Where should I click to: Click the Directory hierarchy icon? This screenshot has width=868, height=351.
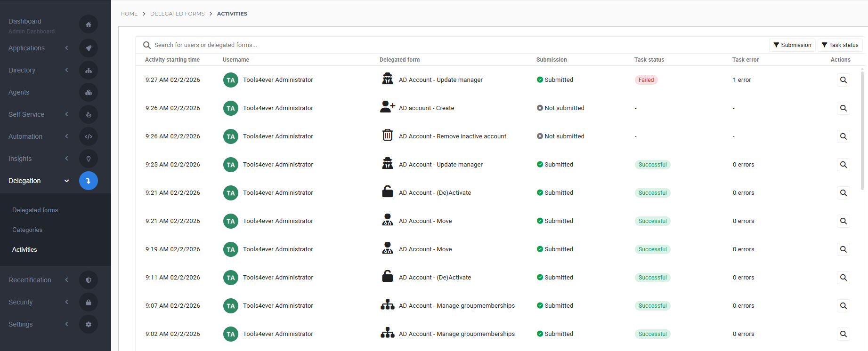(89, 71)
